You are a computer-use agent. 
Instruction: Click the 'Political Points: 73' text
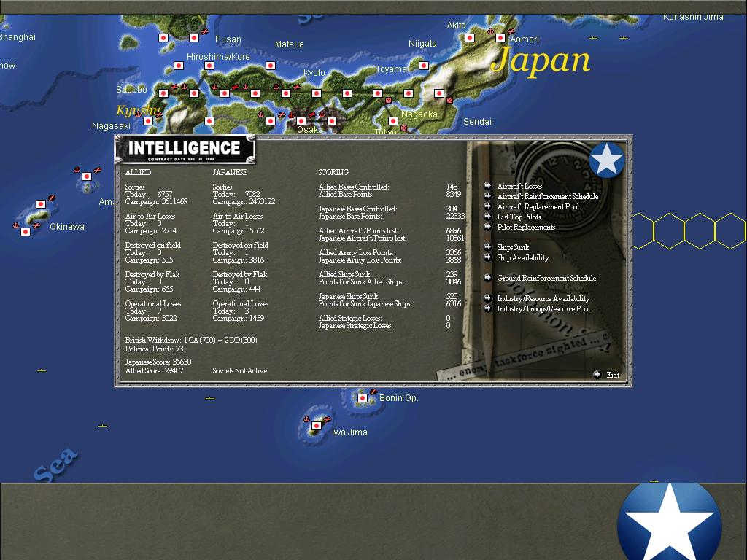pyautogui.click(x=154, y=349)
